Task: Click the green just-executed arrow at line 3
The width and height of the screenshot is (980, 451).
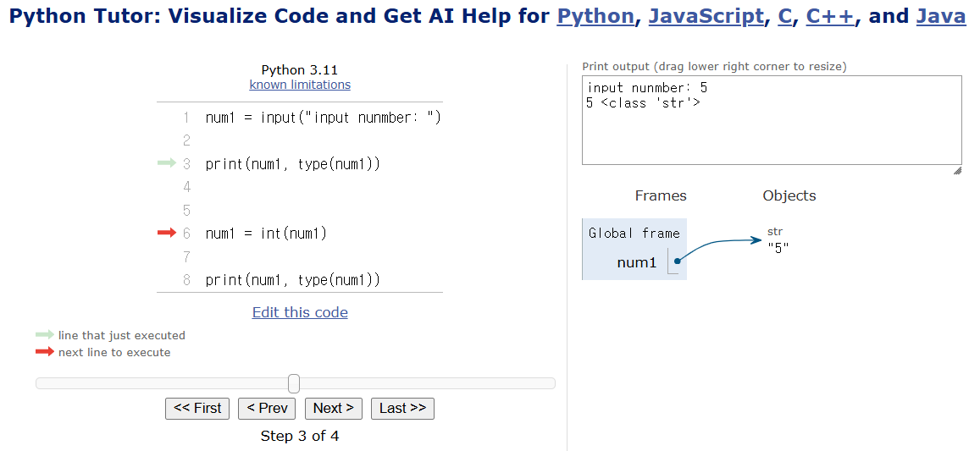Action: tap(166, 163)
